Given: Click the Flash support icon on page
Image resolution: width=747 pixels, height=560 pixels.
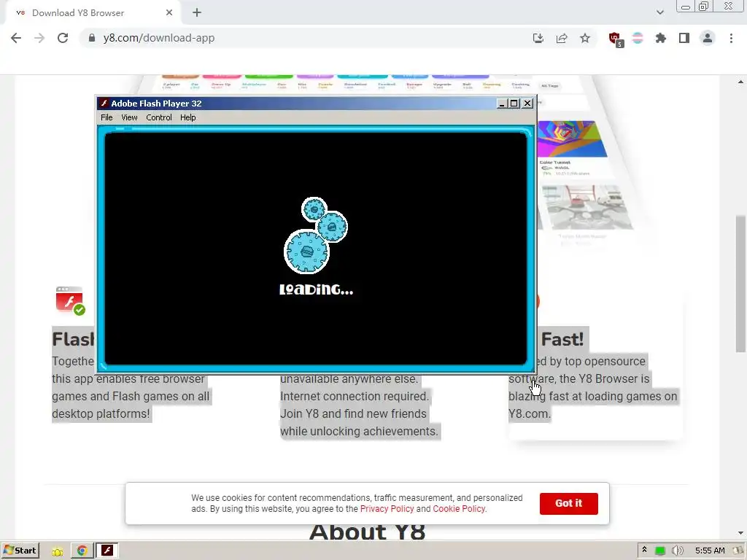Looking at the screenshot, I should click(70, 300).
